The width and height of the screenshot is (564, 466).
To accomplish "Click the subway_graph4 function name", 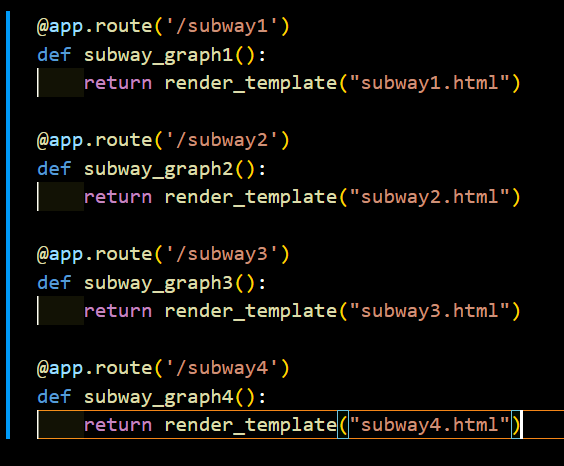I will click(x=159, y=397).
